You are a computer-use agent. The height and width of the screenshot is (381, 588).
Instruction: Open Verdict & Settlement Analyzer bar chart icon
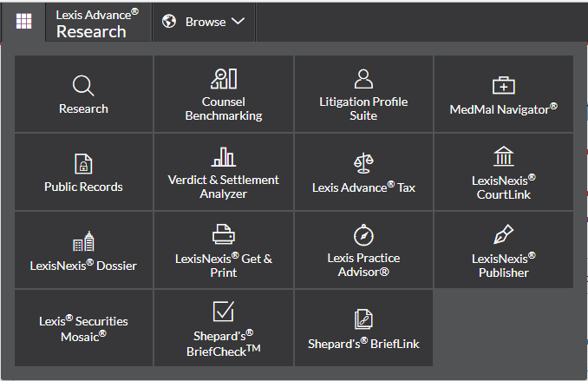coord(224,157)
